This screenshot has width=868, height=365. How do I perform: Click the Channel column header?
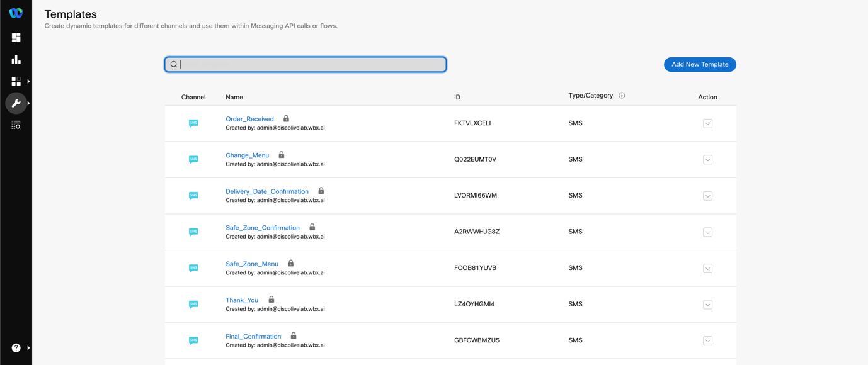click(x=193, y=97)
